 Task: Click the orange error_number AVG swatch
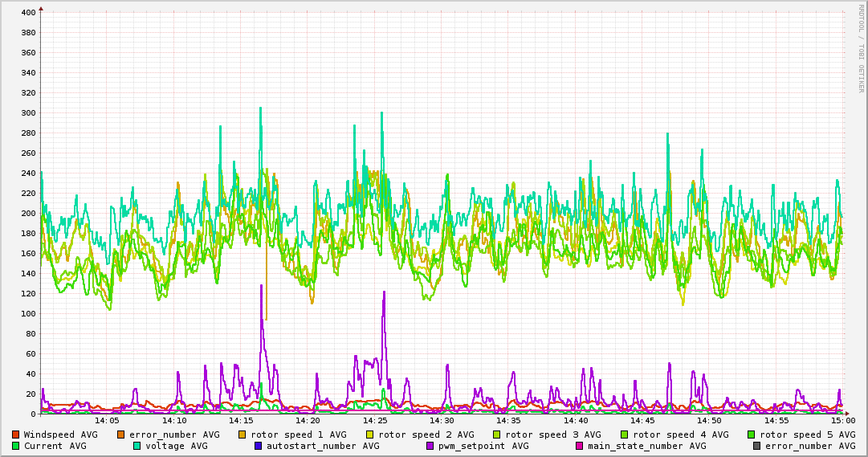[x=121, y=435]
